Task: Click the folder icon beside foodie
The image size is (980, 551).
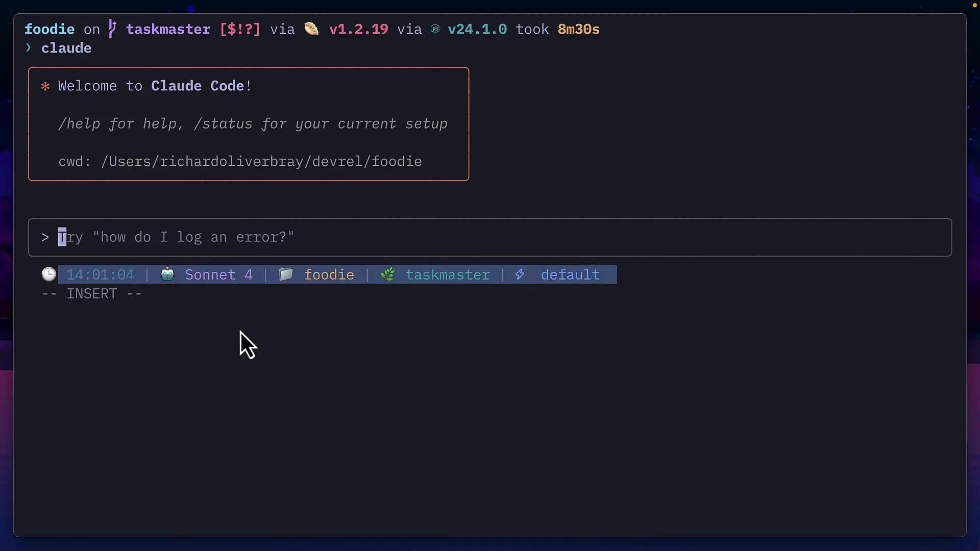Action: 286,274
